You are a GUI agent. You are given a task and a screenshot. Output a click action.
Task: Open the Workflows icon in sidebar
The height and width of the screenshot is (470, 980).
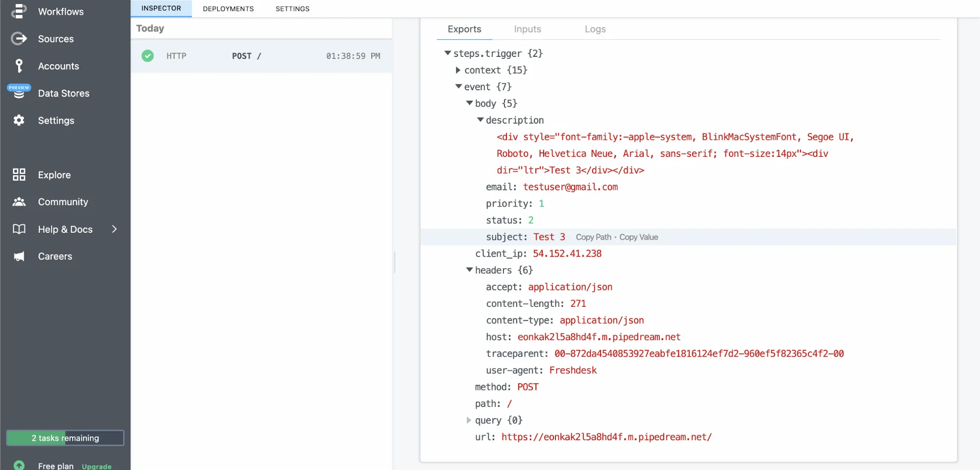19,11
